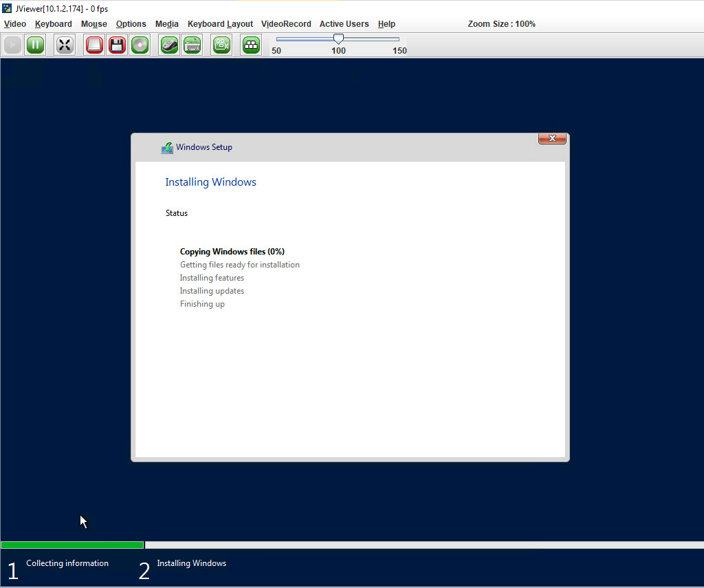Viewport: 704px width, 588px height.
Task: Click the Windows Setup title icon
Action: pos(167,148)
